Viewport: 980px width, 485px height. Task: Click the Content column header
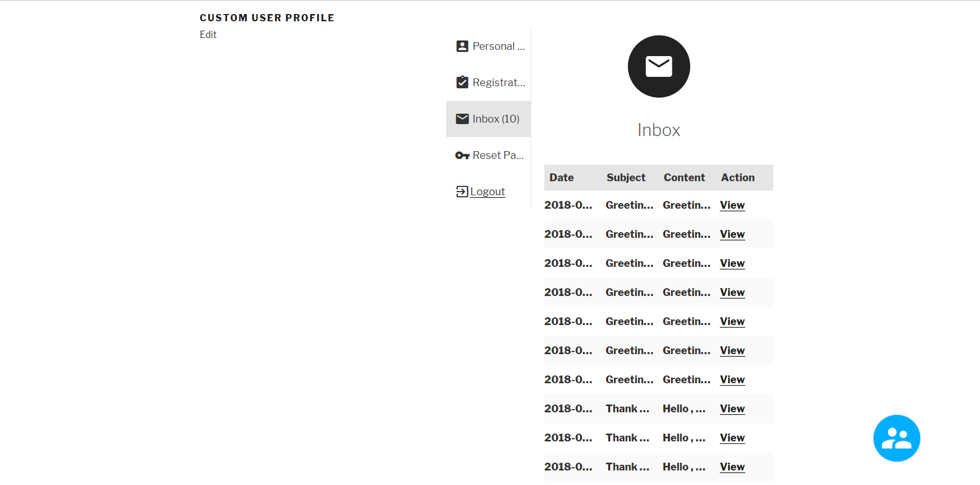tap(684, 178)
